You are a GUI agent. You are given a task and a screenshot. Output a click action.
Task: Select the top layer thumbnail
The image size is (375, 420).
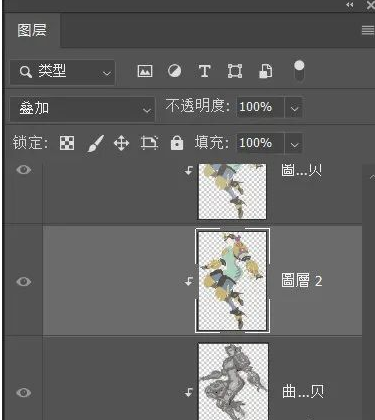[232, 191]
